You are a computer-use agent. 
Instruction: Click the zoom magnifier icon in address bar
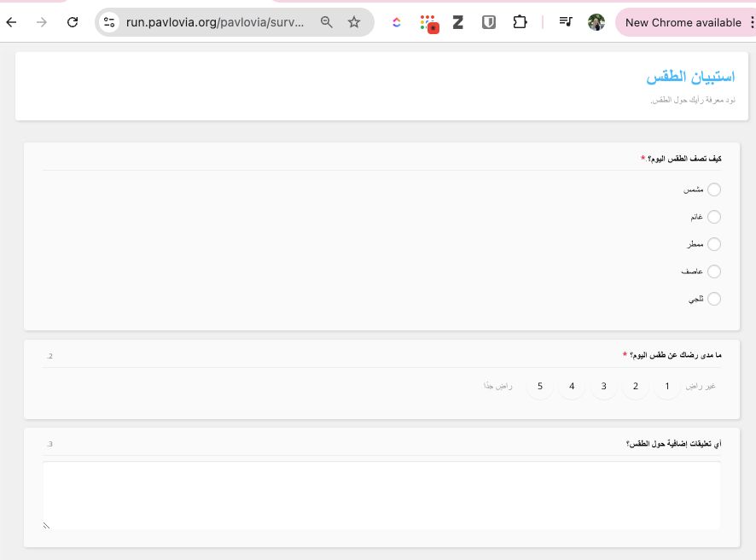(x=327, y=22)
